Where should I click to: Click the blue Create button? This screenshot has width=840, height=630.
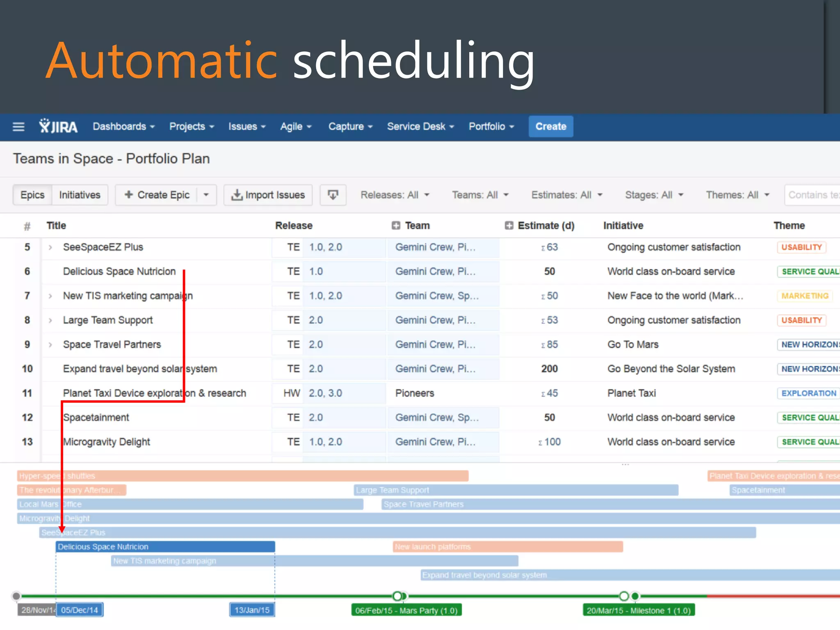click(x=551, y=126)
